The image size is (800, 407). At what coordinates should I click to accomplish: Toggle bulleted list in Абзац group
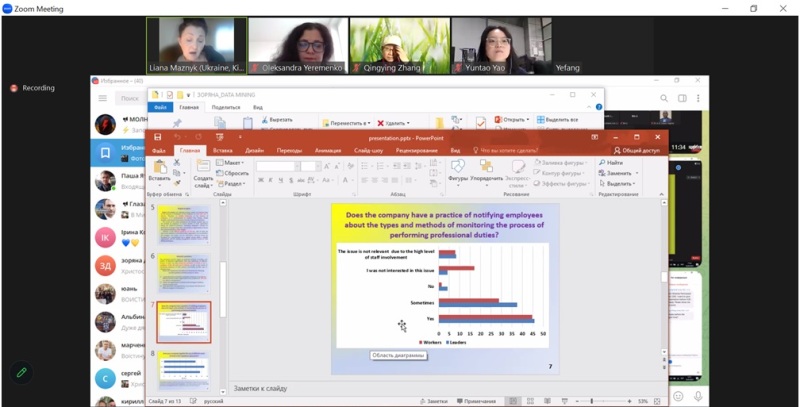365,166
